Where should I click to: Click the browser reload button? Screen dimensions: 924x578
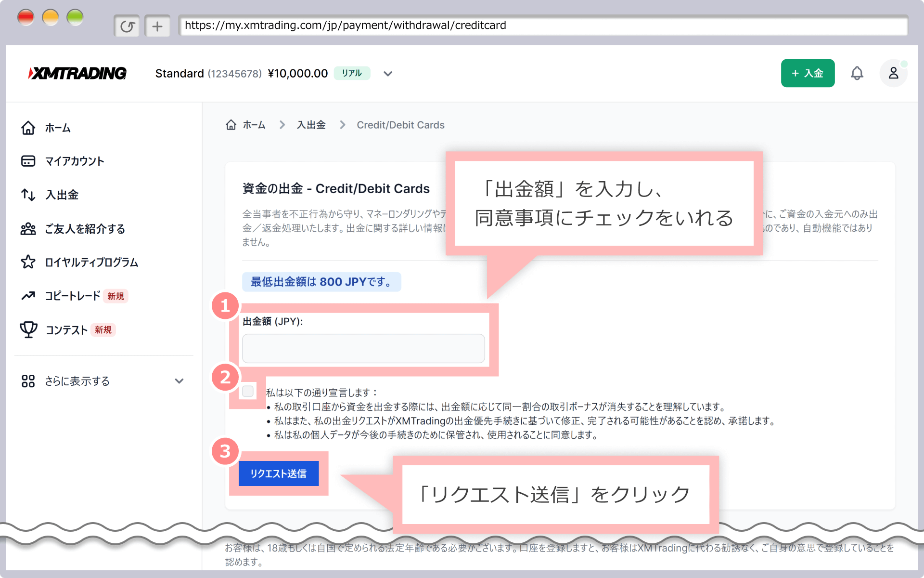click(x=127, y=26)
